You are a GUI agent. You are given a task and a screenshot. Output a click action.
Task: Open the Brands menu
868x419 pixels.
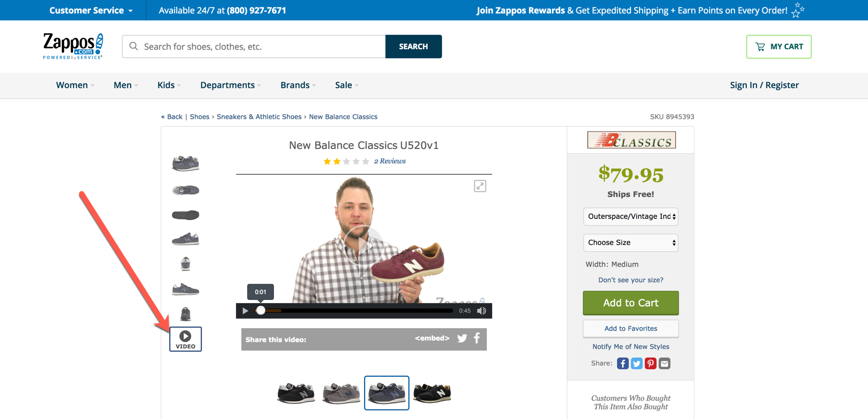pos(298,85)
